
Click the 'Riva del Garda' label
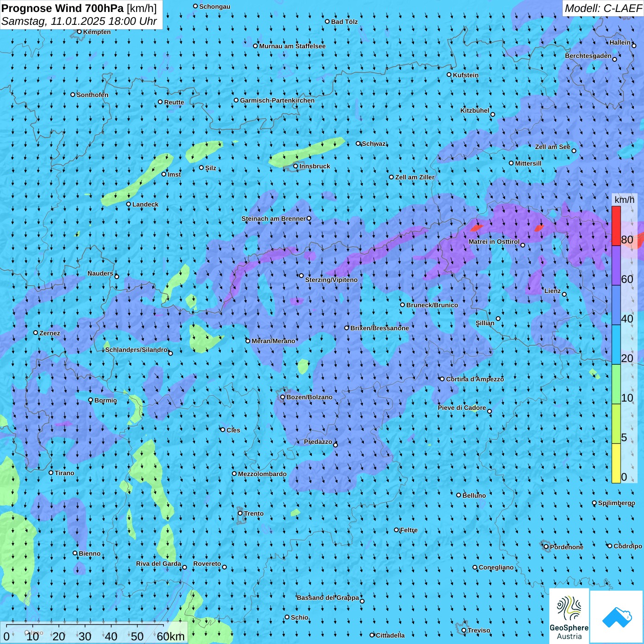coord(159,563)
